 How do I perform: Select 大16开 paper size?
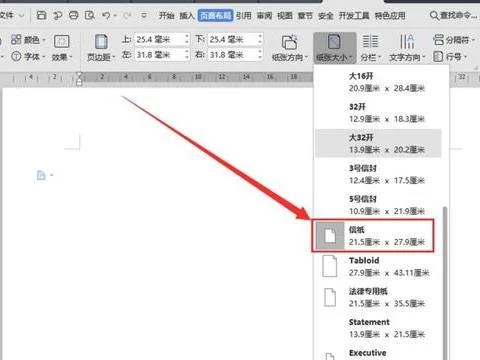378,82
